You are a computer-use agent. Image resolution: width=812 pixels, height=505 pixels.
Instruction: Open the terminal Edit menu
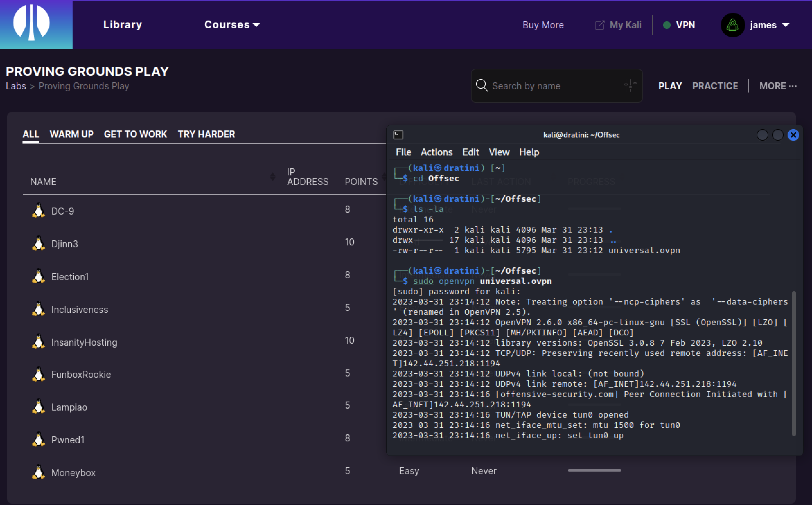(471, 152)
